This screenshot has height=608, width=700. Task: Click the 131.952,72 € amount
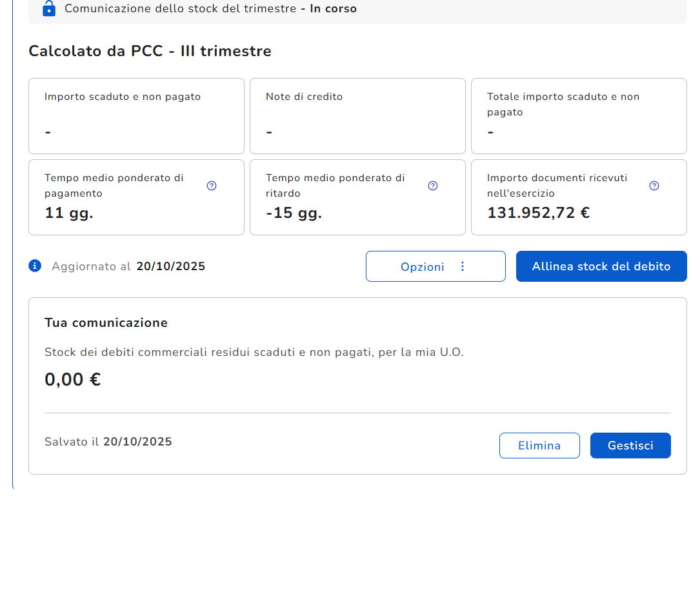(538, 213)
